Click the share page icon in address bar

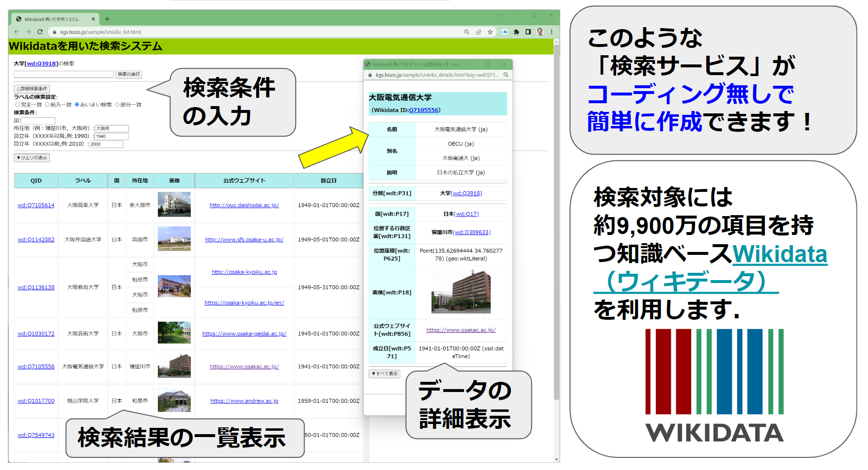click(x=478, y=32)
